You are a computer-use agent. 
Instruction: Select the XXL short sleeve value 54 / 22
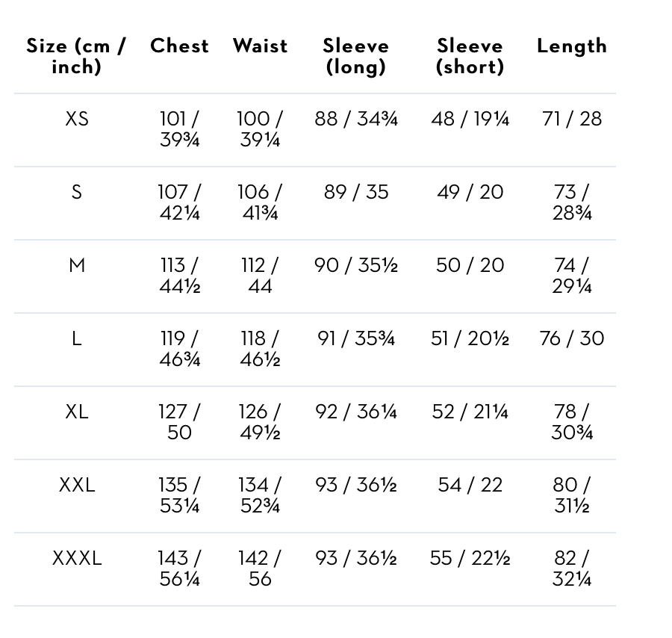(470, 486)
